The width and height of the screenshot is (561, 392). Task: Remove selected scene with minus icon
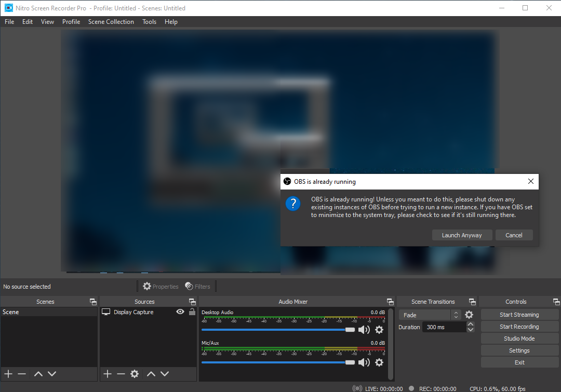click(x=22, y=374)
